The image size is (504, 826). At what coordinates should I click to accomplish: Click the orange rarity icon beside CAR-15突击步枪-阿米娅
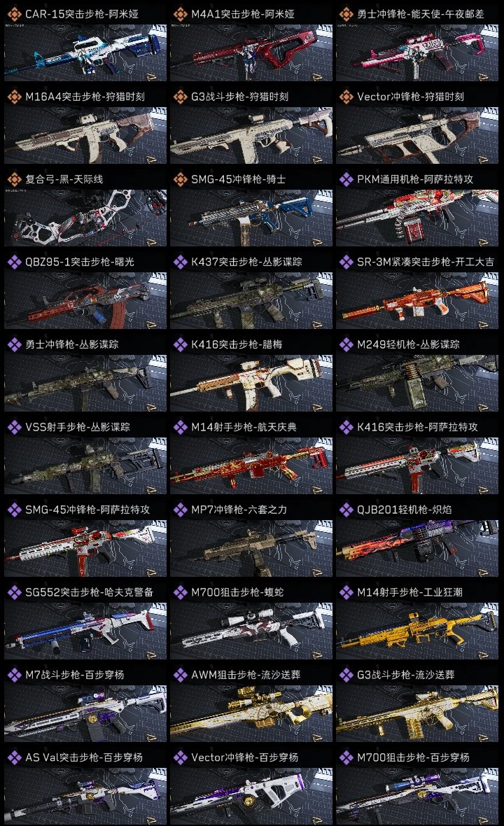coord(14,14)
